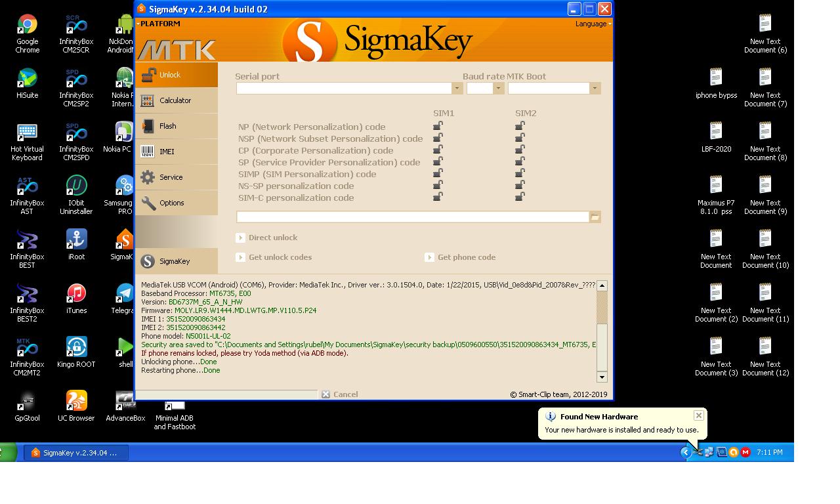Toggle SIM2 lock for NP code
This screenshot has height=504, width=840.
(520, 126)
